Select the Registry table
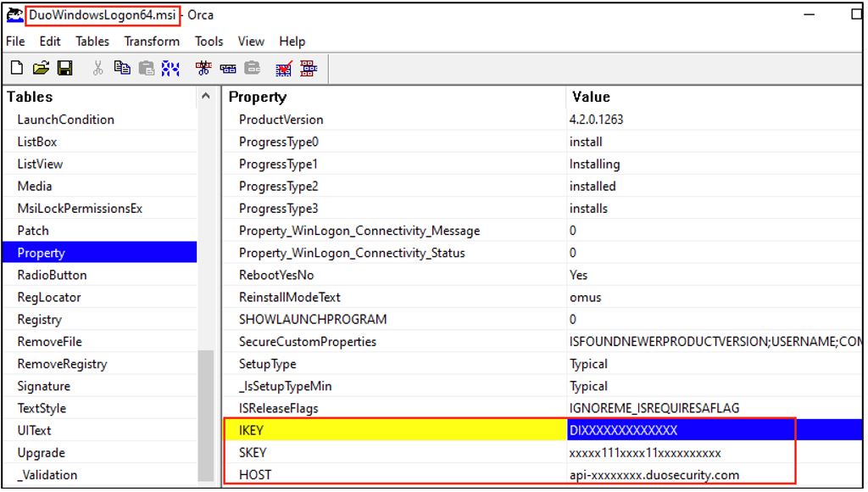Viewport: 868px width, 492px height. (x=100, y=320)
